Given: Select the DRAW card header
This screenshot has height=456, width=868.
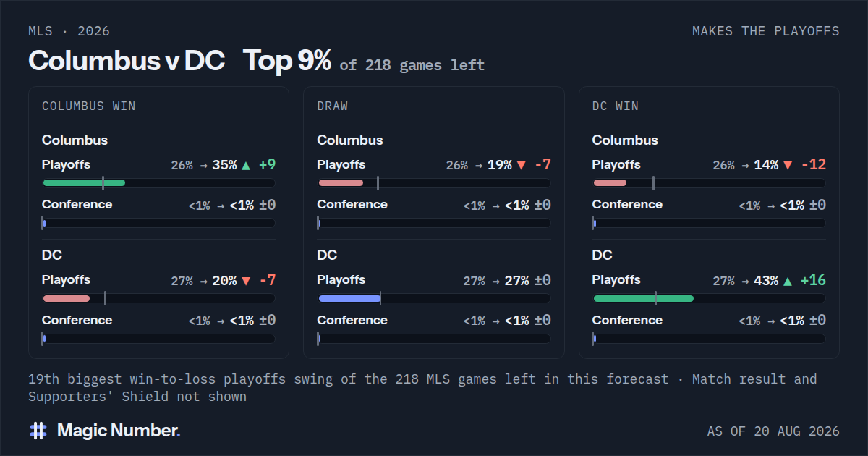Looking at the screenshot, I should point(333,106).
